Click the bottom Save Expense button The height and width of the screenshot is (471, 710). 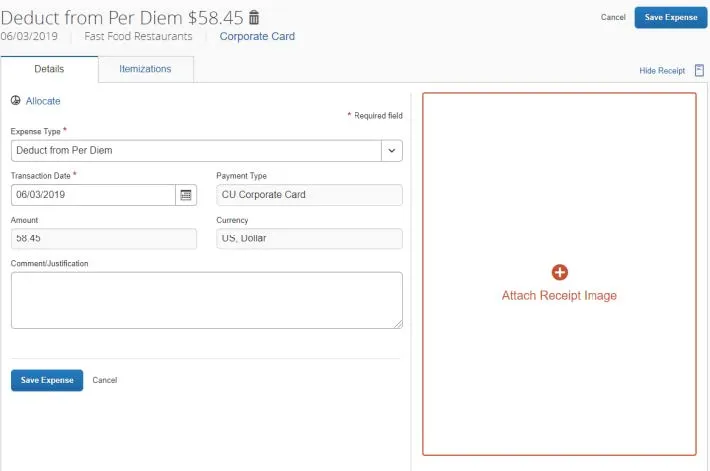tap(47, 380)
